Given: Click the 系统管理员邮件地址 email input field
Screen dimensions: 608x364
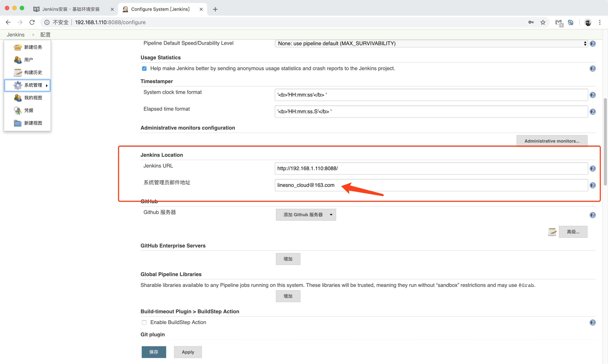Looking at the screenshot, I should [431, 185].
